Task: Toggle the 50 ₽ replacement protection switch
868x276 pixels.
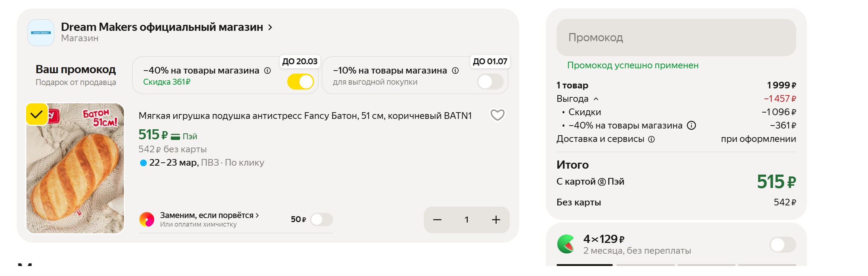Action: click(321, 220)
